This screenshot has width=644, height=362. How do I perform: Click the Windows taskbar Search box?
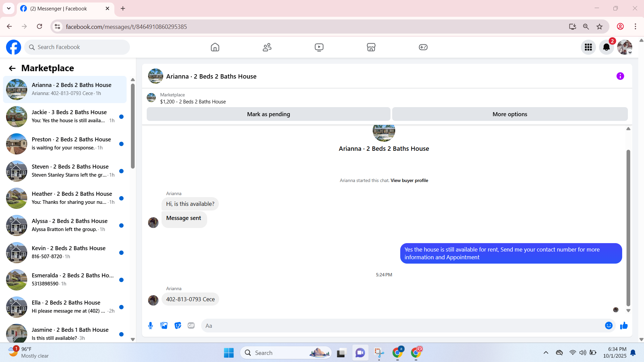coord(286,353)
